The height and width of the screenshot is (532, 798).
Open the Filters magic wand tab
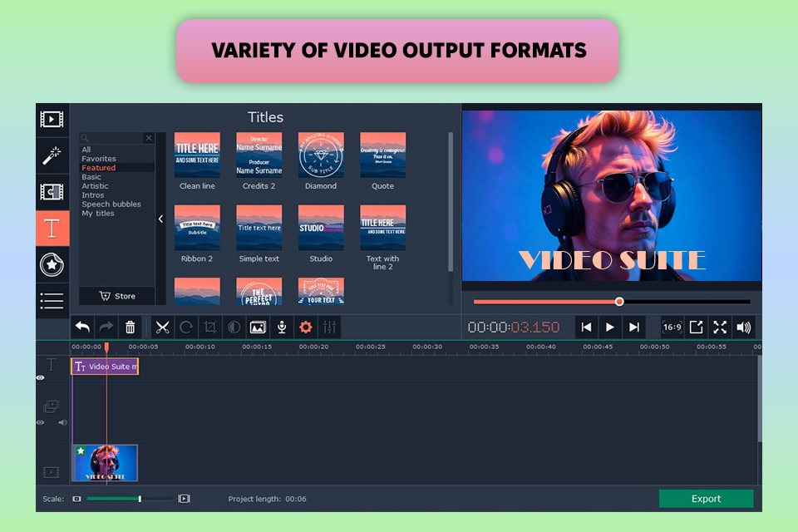coord(52,155)
